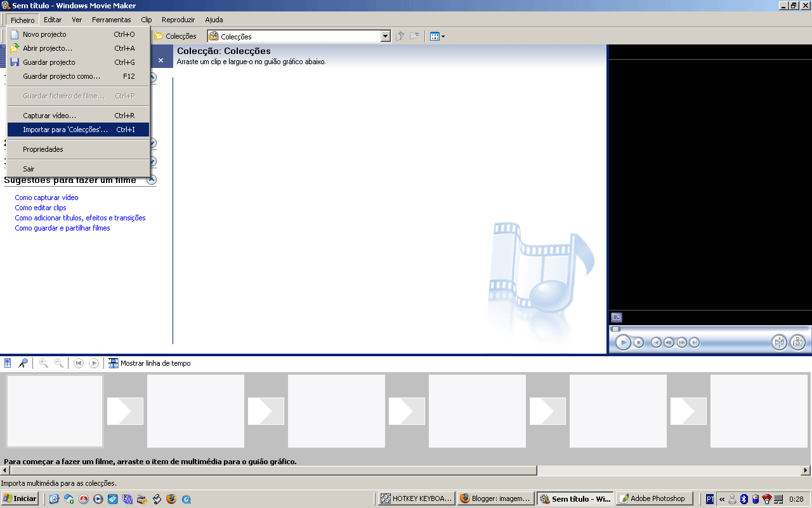The image size is (812, 508).
Task: Play the preview monitor
Action: pyautogui.click(x=623, y=343)
